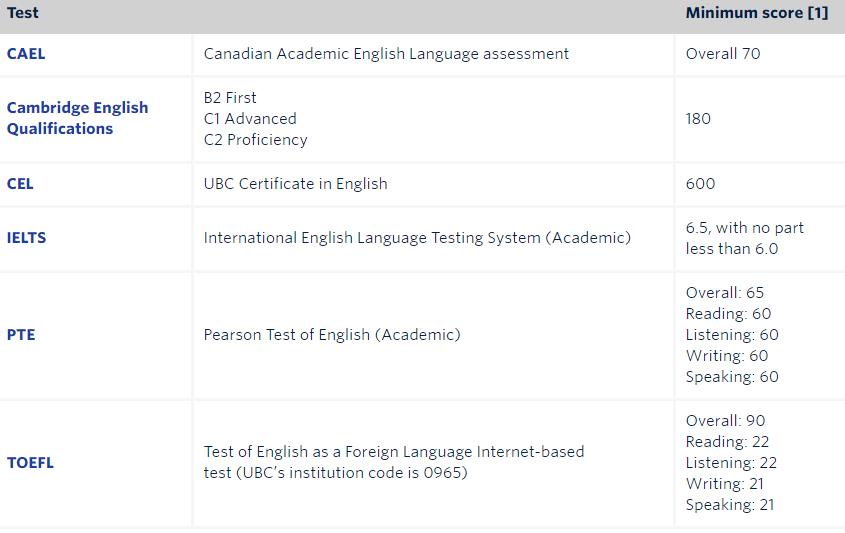
Task: Click the TOEFL Overall: 90 score line
Action: tap(725, 420)
